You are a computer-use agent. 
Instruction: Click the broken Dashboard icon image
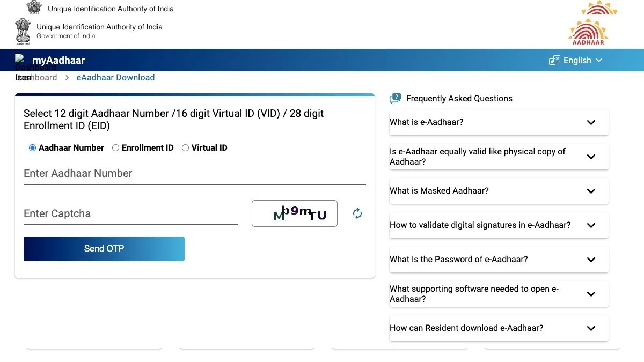(x=20, y=58)
